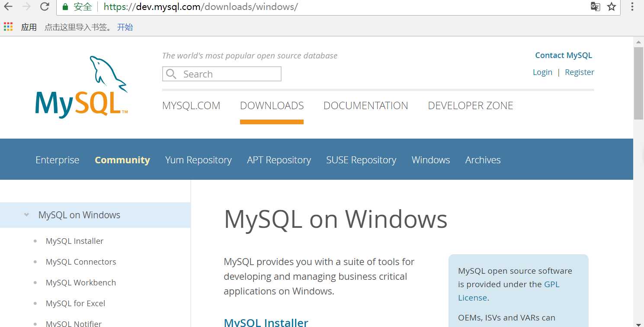Open the apps grid icon in bookmarks bar
The height and width of the screenshot is (327, 644).
(x=8, y=27)
